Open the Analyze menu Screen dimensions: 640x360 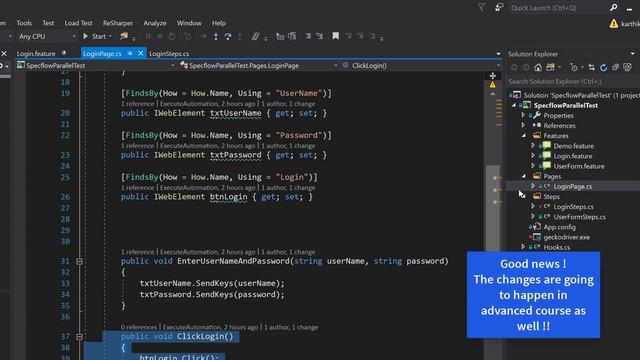coord(155,23)
